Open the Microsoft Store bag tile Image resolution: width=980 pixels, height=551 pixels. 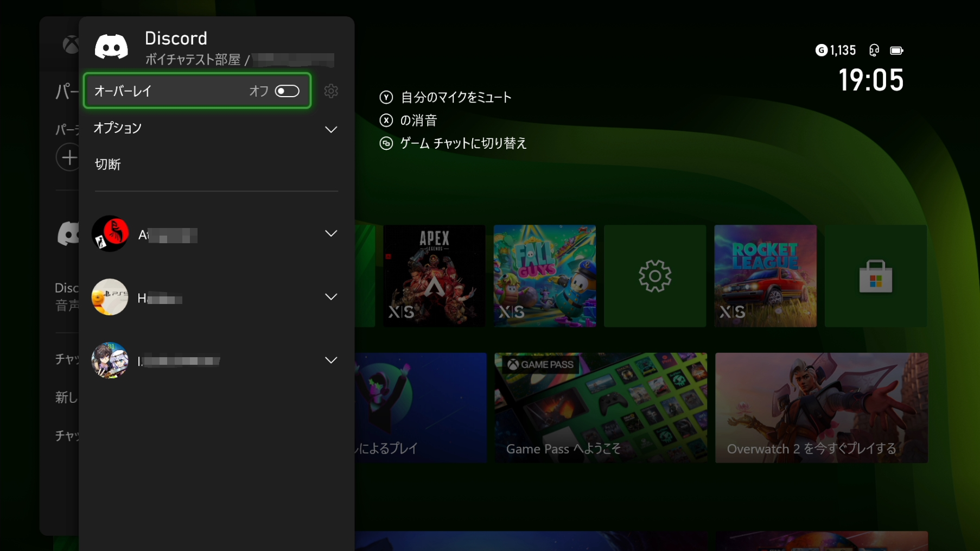tap(876, 276)
